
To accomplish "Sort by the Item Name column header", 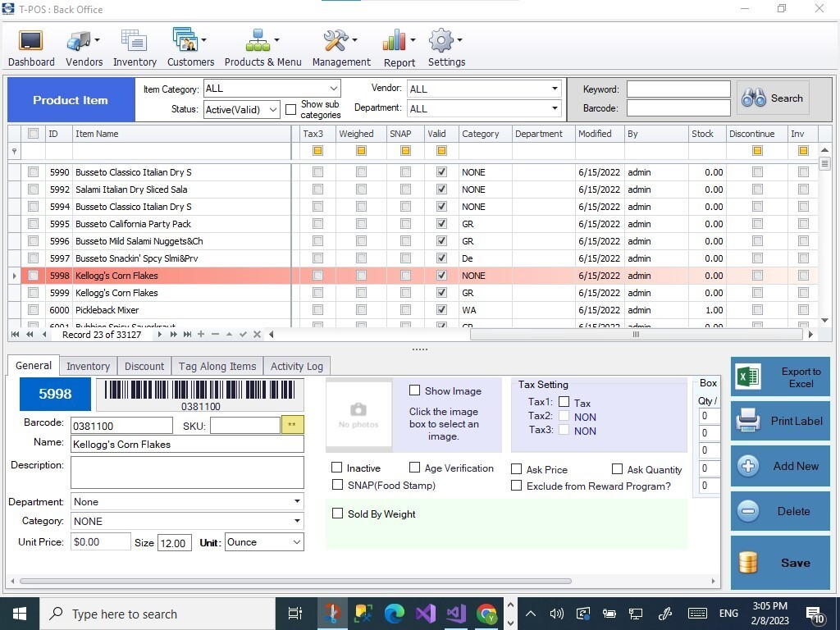I will [x=181, y=134].
